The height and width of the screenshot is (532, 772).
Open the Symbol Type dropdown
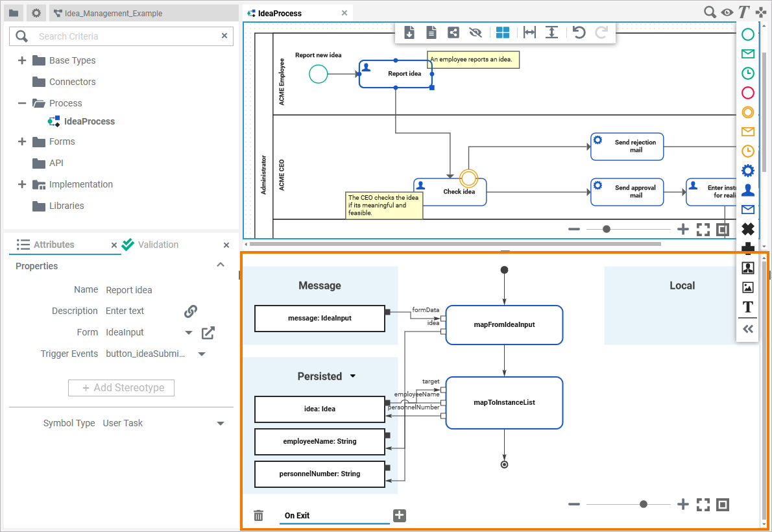221,424
